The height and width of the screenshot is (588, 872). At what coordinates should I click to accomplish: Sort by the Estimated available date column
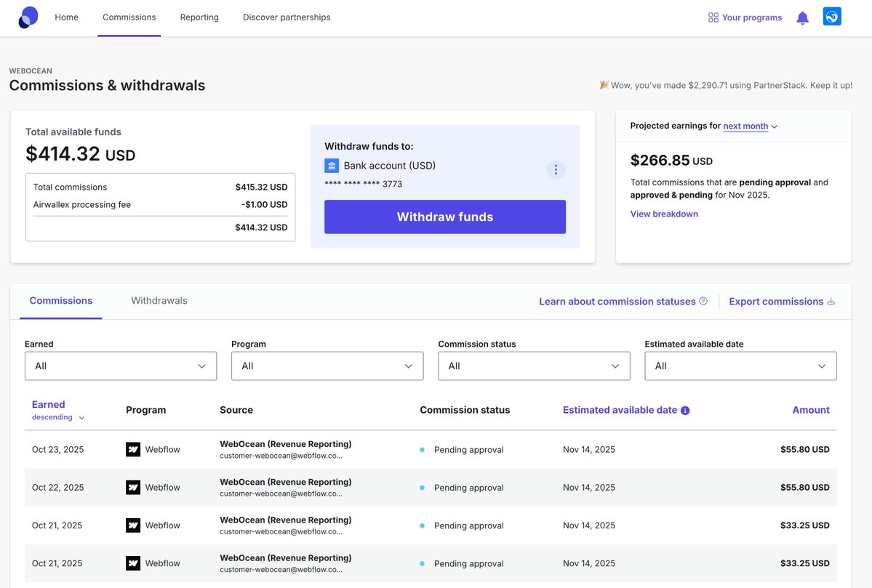pyautogui.click(x=620, y=410)
